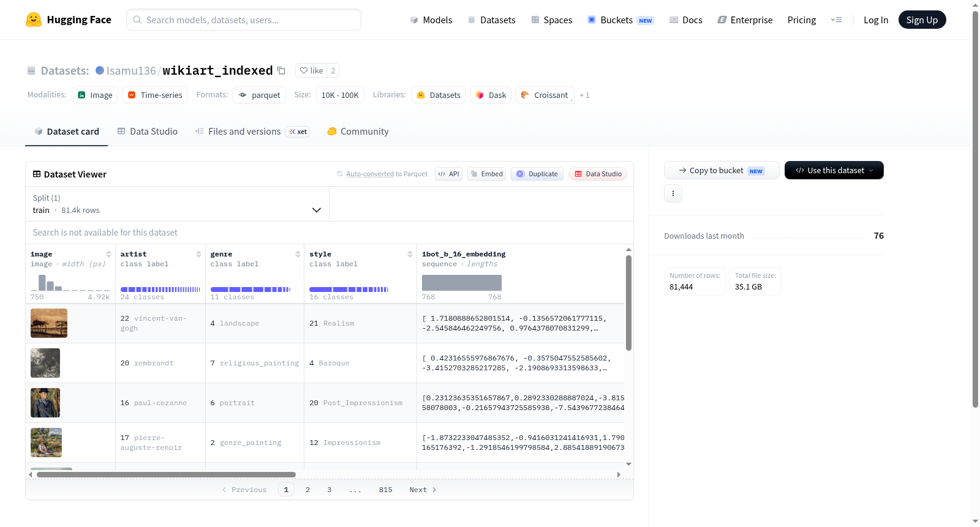Open the Split train dropdown

(177, 204)
